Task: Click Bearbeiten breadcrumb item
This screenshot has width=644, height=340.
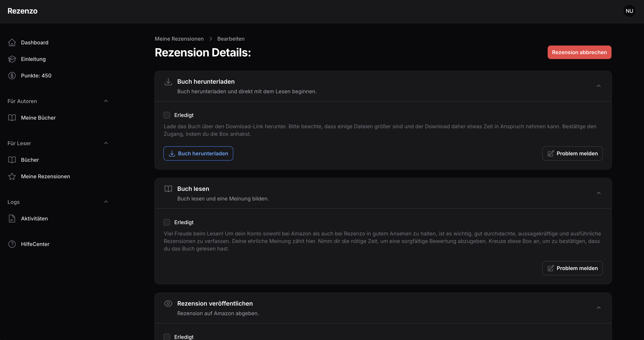Action: [x=231, y=39]
